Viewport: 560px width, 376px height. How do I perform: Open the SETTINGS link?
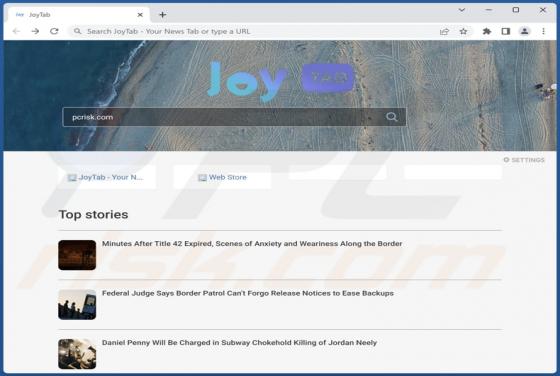[524, 160]
